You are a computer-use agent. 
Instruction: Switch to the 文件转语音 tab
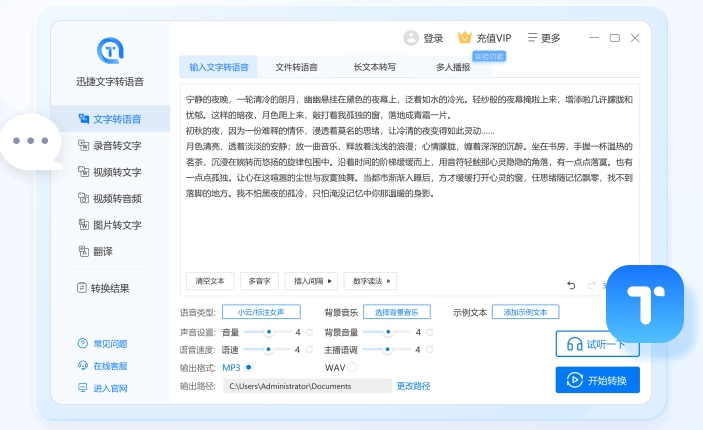coord(296,67)
